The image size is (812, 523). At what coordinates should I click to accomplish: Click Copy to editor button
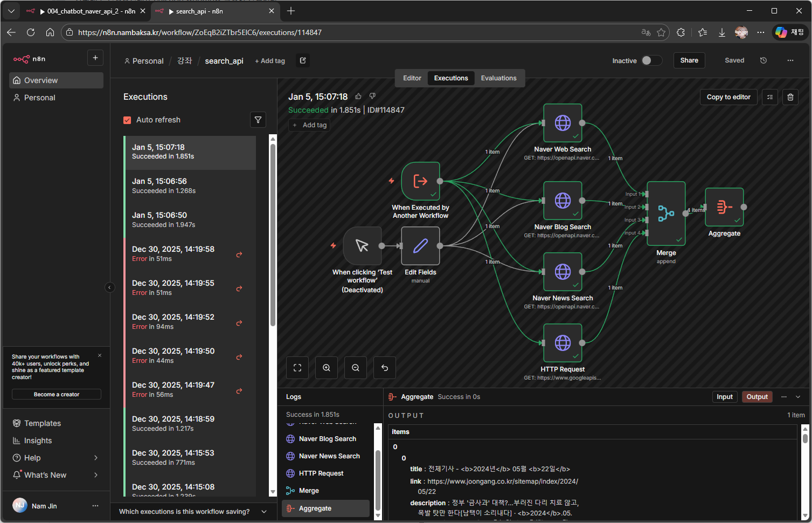pos(728,97)
